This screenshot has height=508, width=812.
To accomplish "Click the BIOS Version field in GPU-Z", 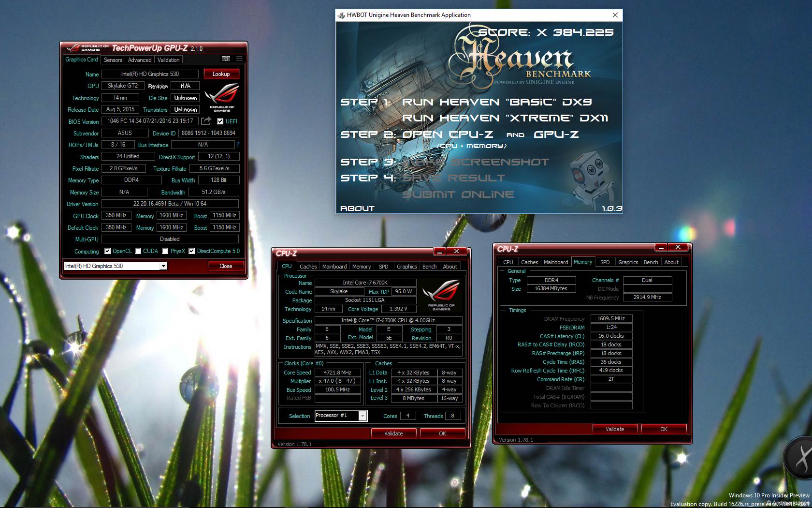I will point(150,121).
